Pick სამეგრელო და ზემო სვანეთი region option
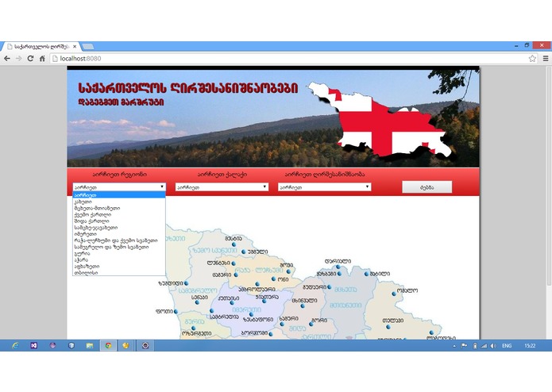This screenshot has height=392, width=552. (119, 247)
